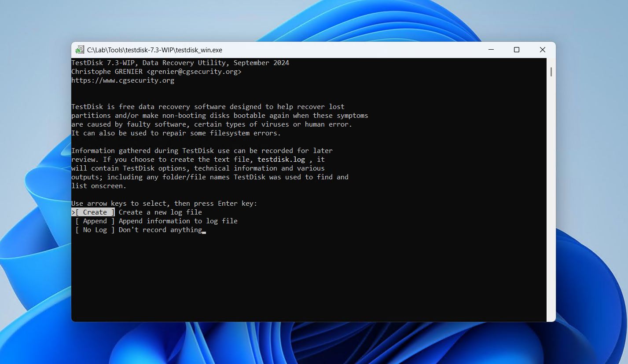Click the https://www.cgsecurity.org URL text
The height and width of the screenshot is (364, 628).
(123, 80)
